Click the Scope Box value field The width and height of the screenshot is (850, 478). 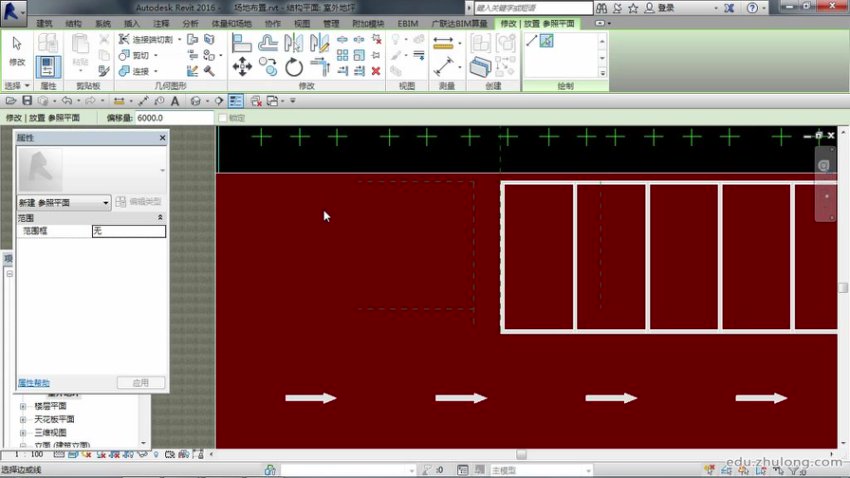(129, 231)
